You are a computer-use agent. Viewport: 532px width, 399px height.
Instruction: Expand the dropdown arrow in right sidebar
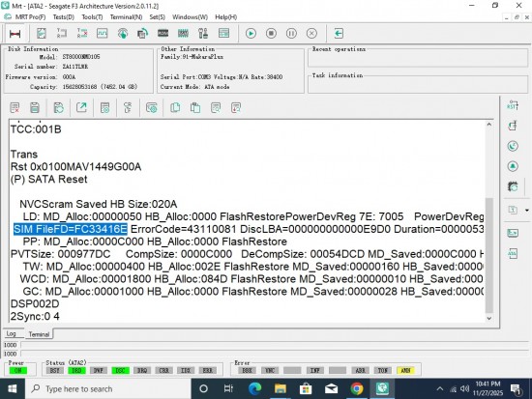tap(526, 211)
